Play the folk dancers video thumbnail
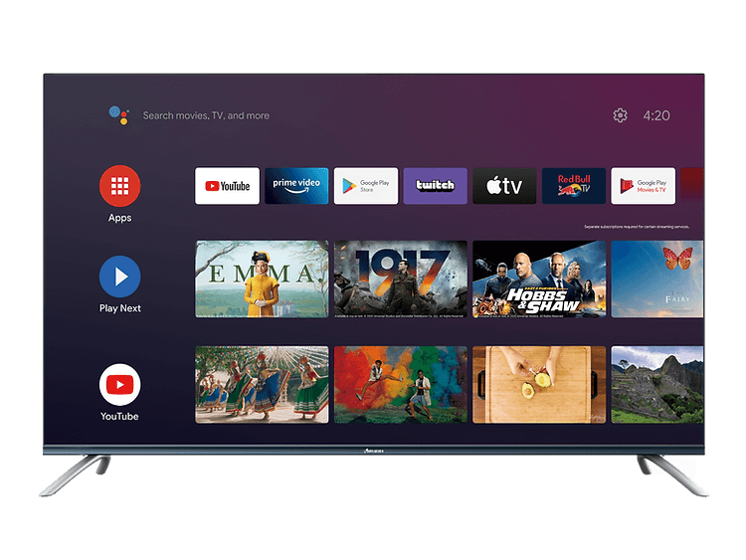This screenshot has height=560, width=746. [x=262, y=384]
